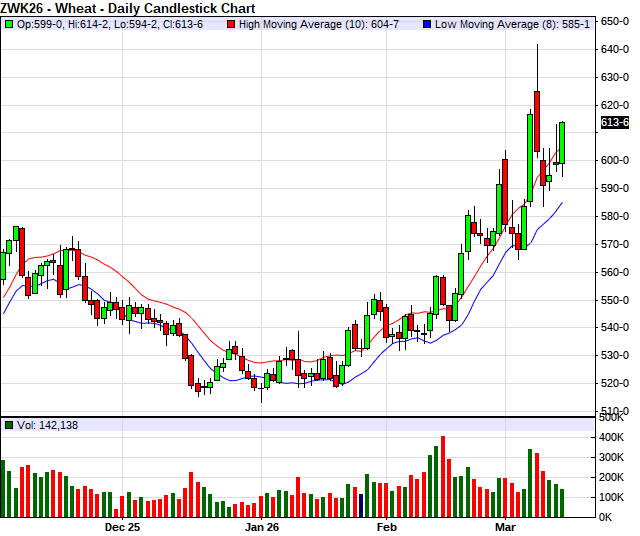Click the 613-6 current price tag
This screenshot has width=640, height=536.
[x=614, y=122]
